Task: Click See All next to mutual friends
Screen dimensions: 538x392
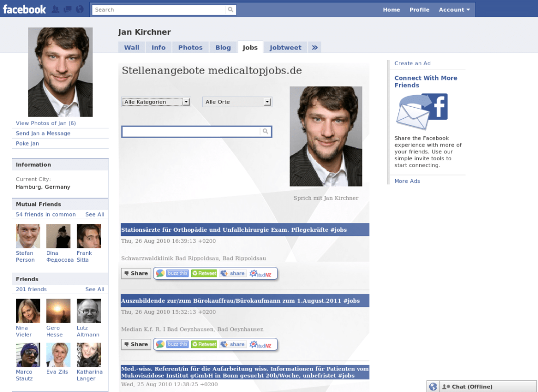Action: [x=95, y=214]
